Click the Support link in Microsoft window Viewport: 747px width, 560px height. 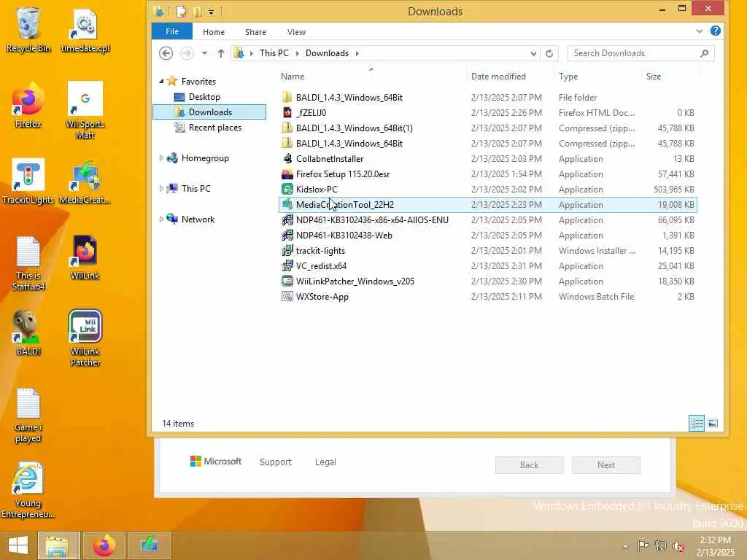click(275, 462)
